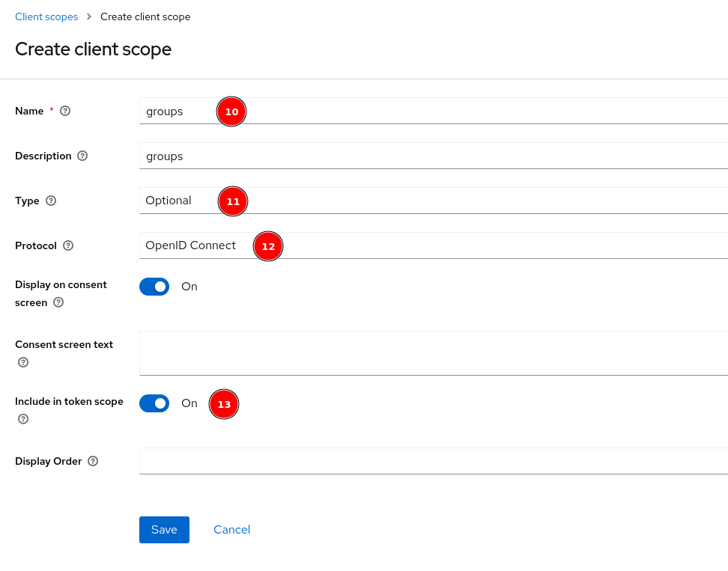
Task: Disable the Display on consent screen toggle
Action: pos(154,287)
